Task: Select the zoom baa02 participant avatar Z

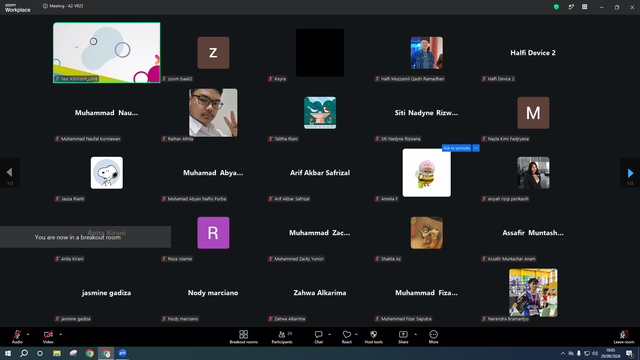Action: tap(213, 53)
